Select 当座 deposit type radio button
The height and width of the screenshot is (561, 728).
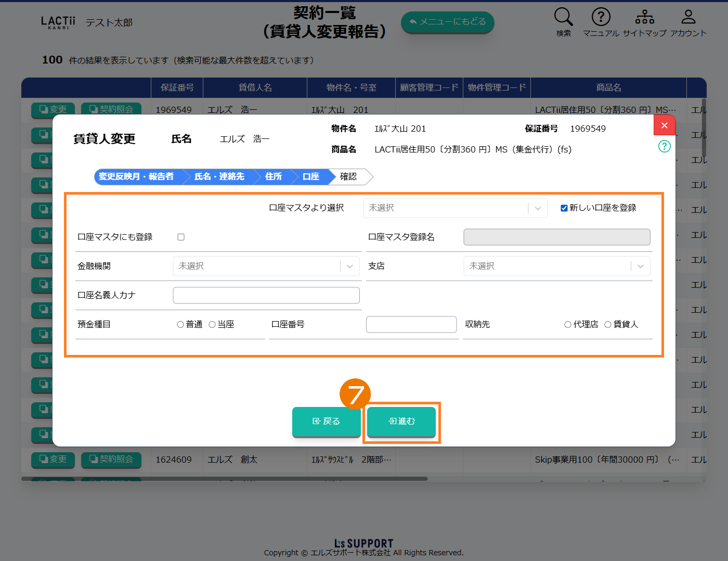click(212, 325)
